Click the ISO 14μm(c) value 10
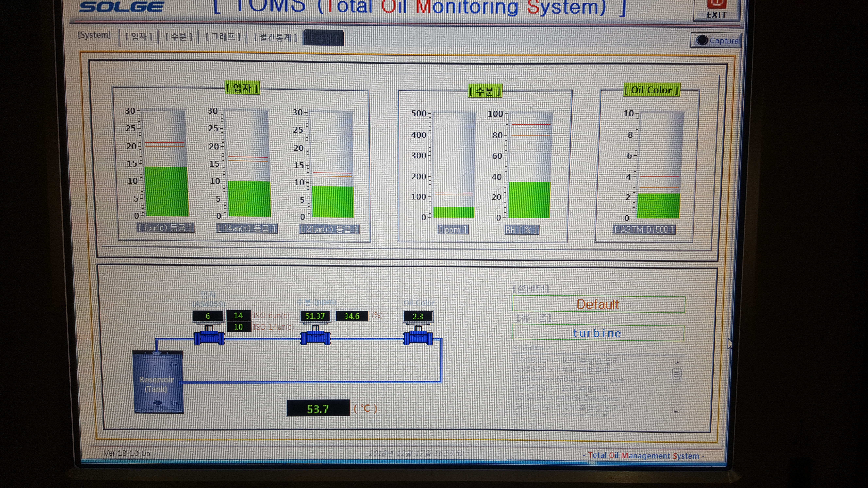The height and width of the screenshot is (488, 868). coord(239,327)
